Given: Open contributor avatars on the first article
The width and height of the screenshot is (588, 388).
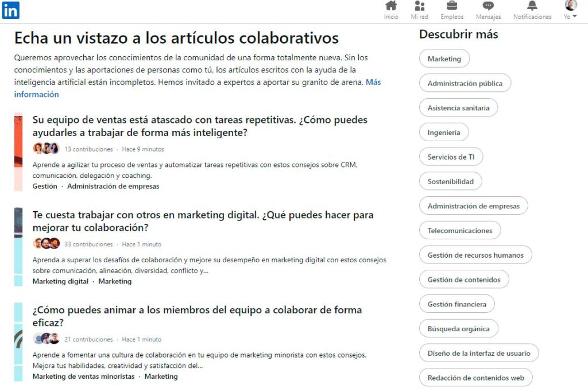Looking at the screenshot, I should pyautogui.click(x=46, y=148).
